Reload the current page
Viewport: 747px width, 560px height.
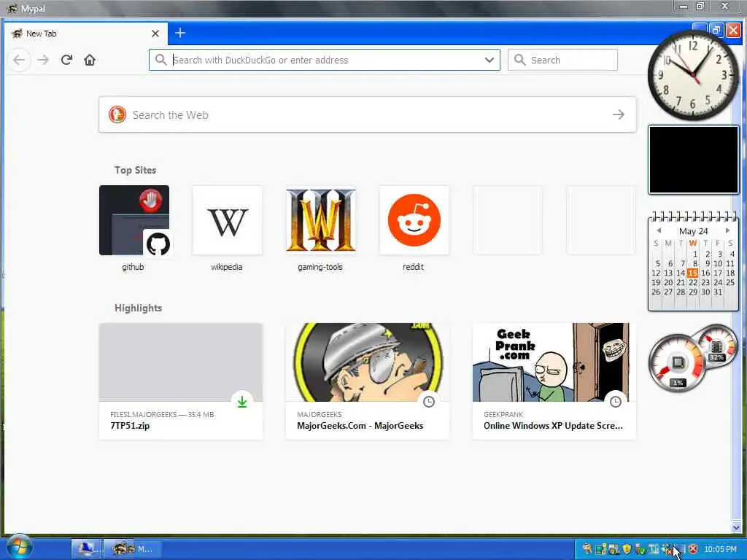[66, 60]
